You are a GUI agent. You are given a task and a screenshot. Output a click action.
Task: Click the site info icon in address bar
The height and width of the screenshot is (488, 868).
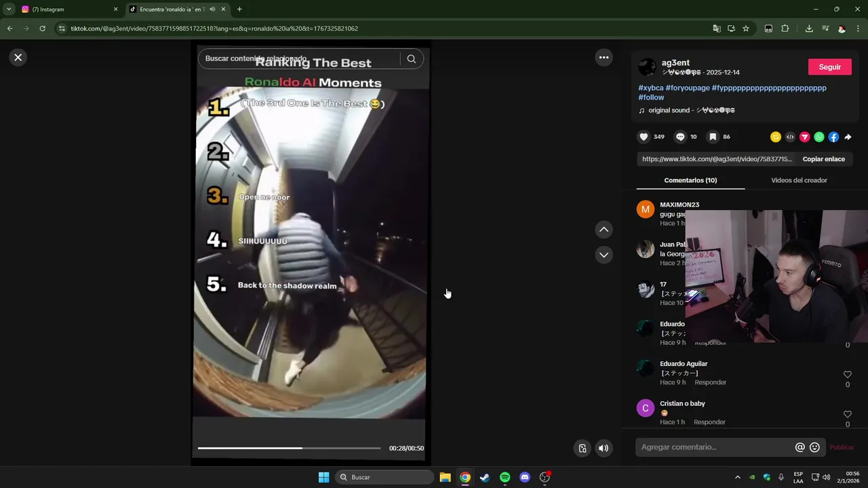pyautogui.click(x=62, y=28)
